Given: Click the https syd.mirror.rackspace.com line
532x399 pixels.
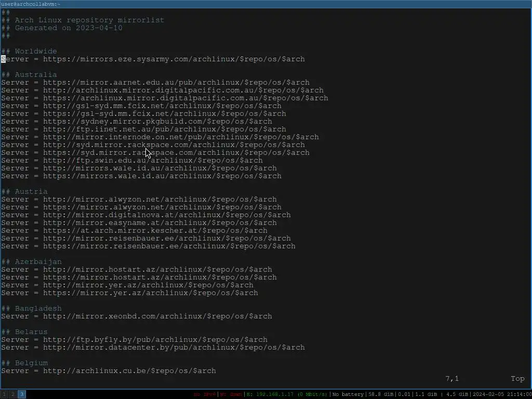Looking at the screenshot, I should coord(155,153).
